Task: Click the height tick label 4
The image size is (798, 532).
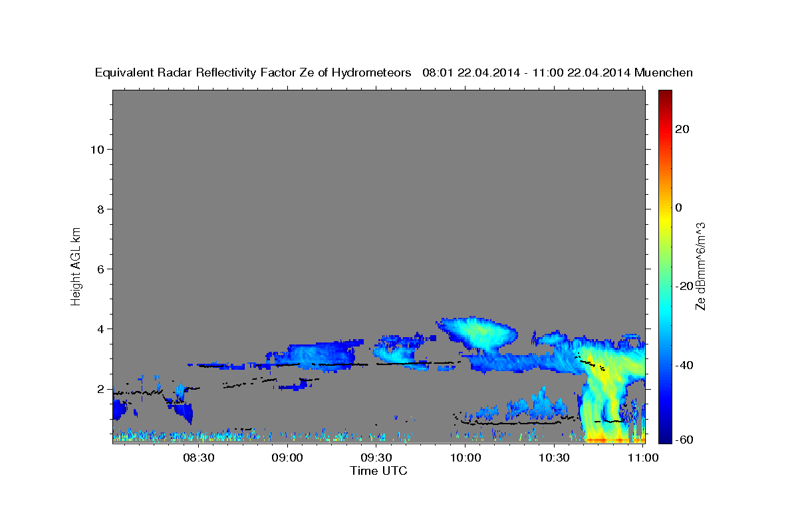Action: [x=101, y=329]
